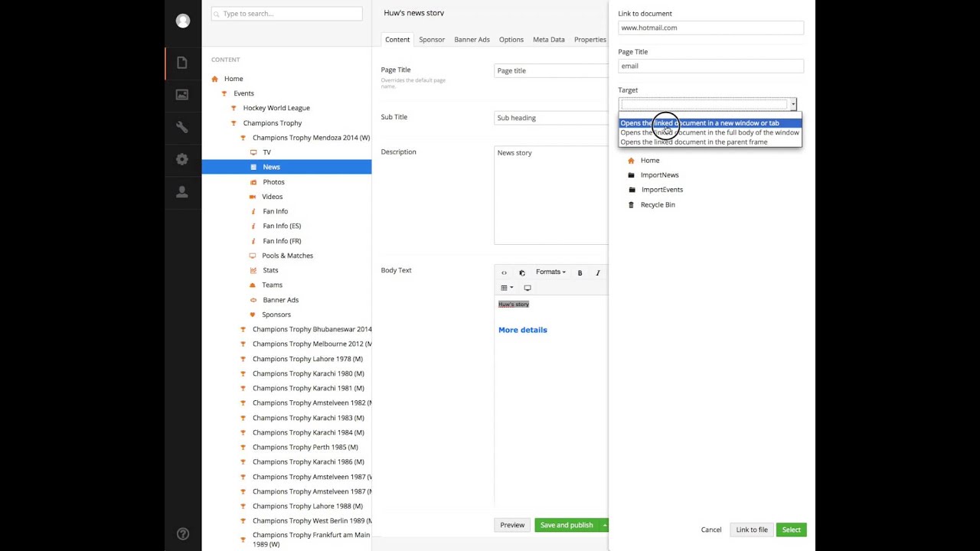Select Pools & Matches tree node
This screenshot has height=551, width=980.
287,256
